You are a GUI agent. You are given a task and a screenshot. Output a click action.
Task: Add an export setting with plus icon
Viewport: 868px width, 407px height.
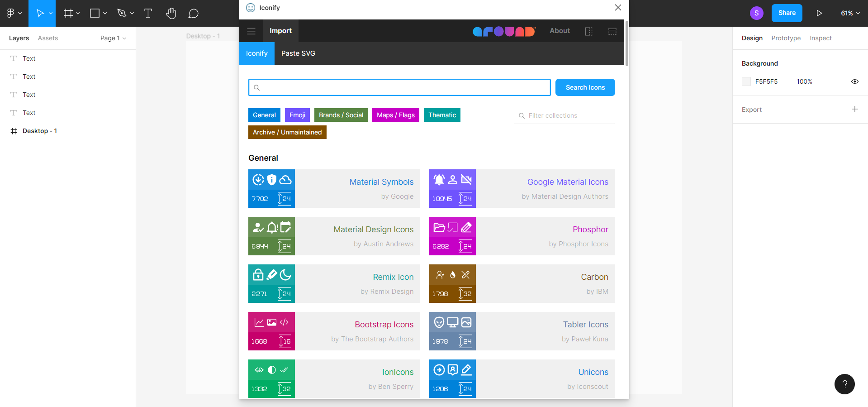tap(855, 109)
